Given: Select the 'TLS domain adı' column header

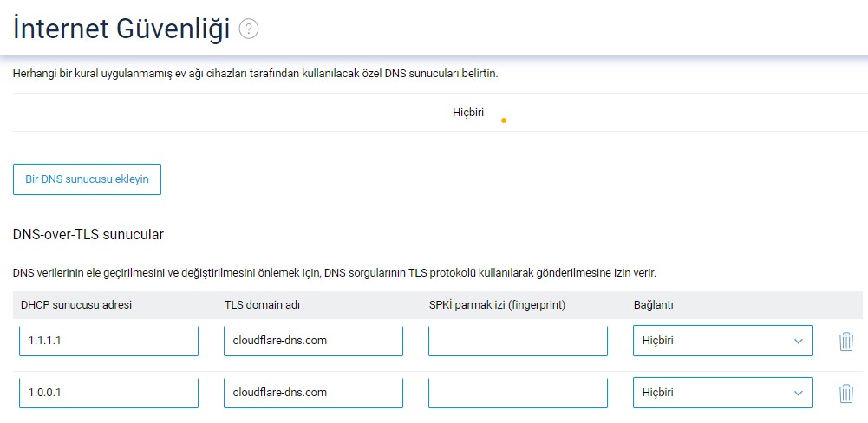Looking at the screenshot, I should pyautogui.click(x=263, y=304).
